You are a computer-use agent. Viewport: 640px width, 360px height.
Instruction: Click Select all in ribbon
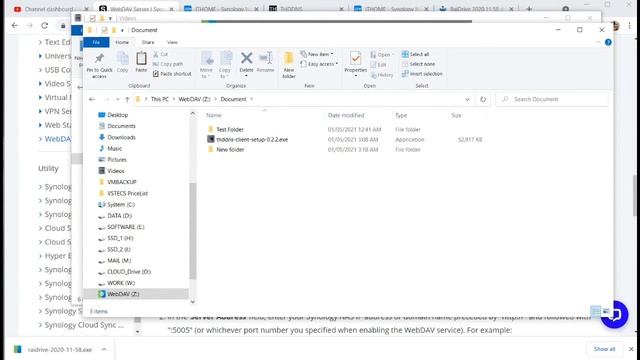click(415, 54)
